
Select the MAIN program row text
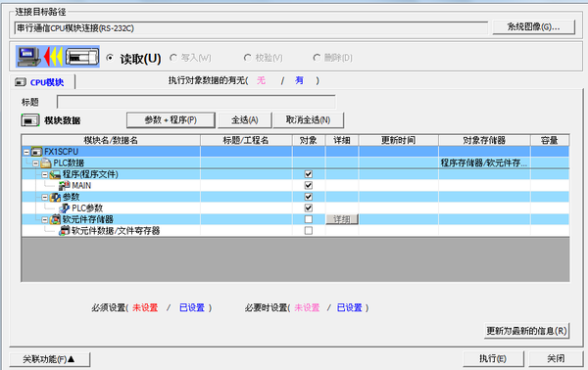[x=81, y=186]
